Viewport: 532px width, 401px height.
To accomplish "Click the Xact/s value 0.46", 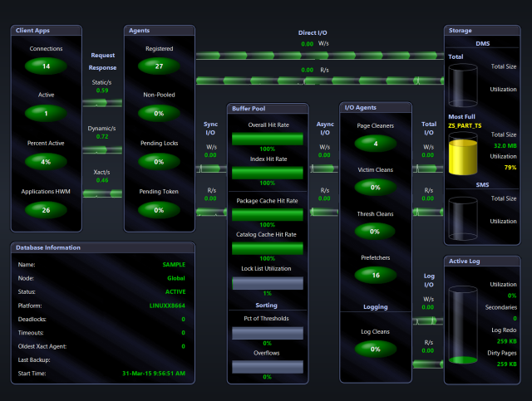I will (x=102, y=180).
